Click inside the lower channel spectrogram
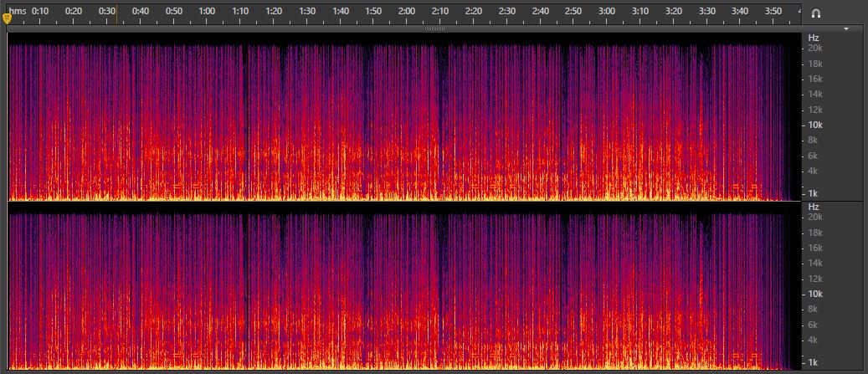The height and width of the screenshot is (374, 868). [404, 285]
